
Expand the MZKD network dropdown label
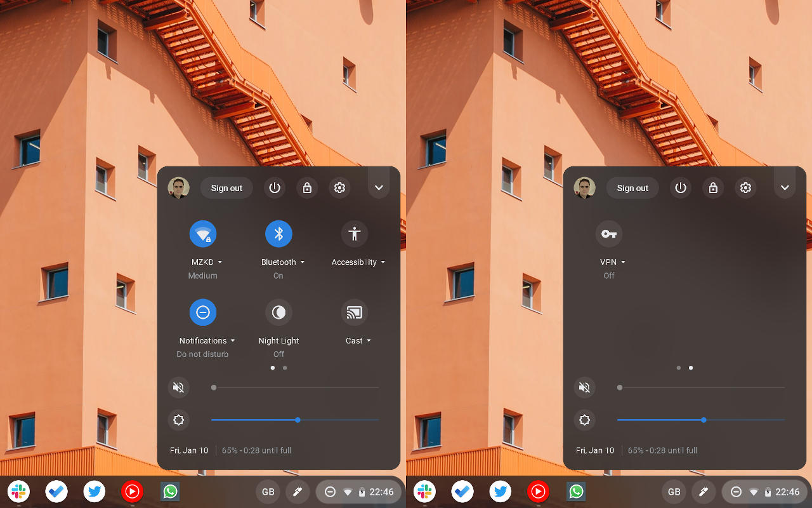207,262
